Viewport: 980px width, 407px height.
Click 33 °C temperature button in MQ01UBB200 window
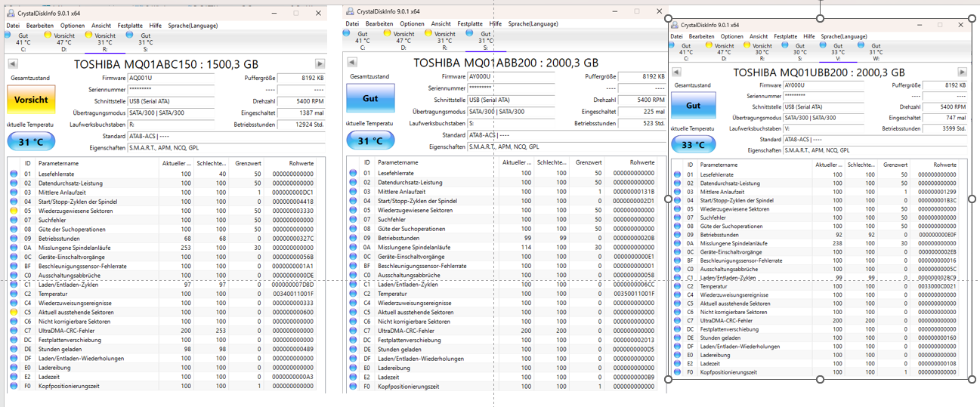click(x=694, y=145)
